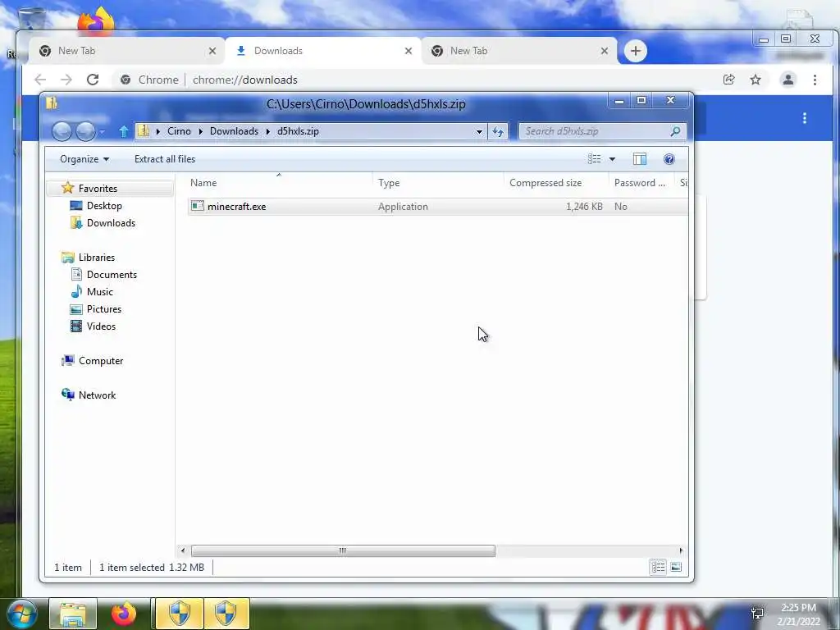Select Downloads in the breadcrumb path

click(x=234, y=131)
